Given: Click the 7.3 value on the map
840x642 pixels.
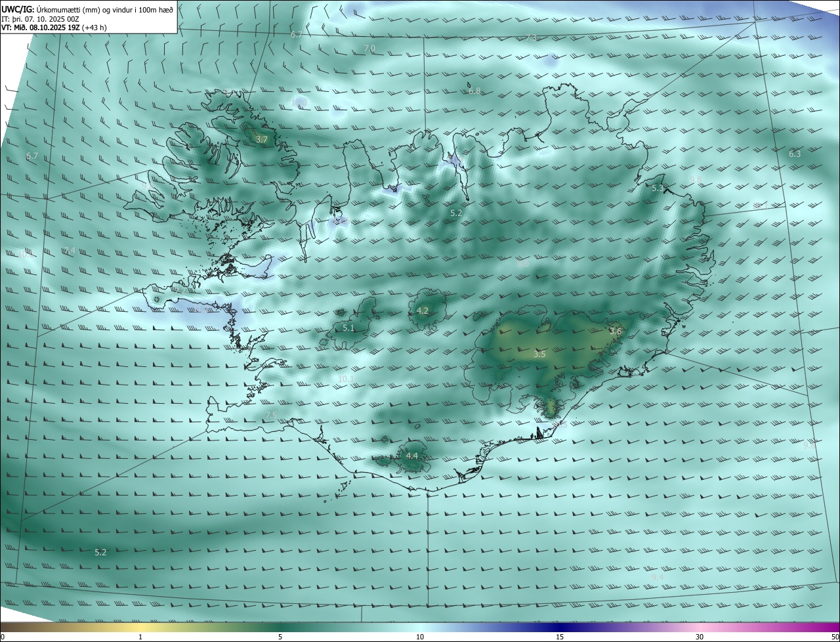Looking at the screenshot, I should (x=531, y=37).
